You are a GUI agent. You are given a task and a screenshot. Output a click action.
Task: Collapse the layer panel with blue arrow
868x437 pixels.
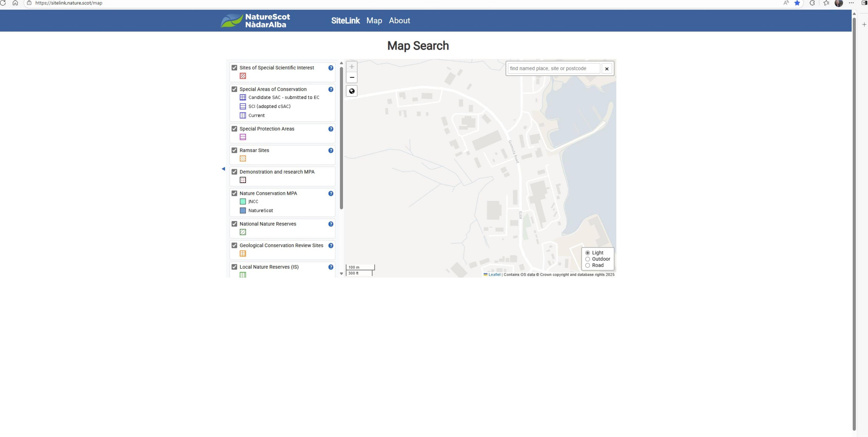[223, 169]
